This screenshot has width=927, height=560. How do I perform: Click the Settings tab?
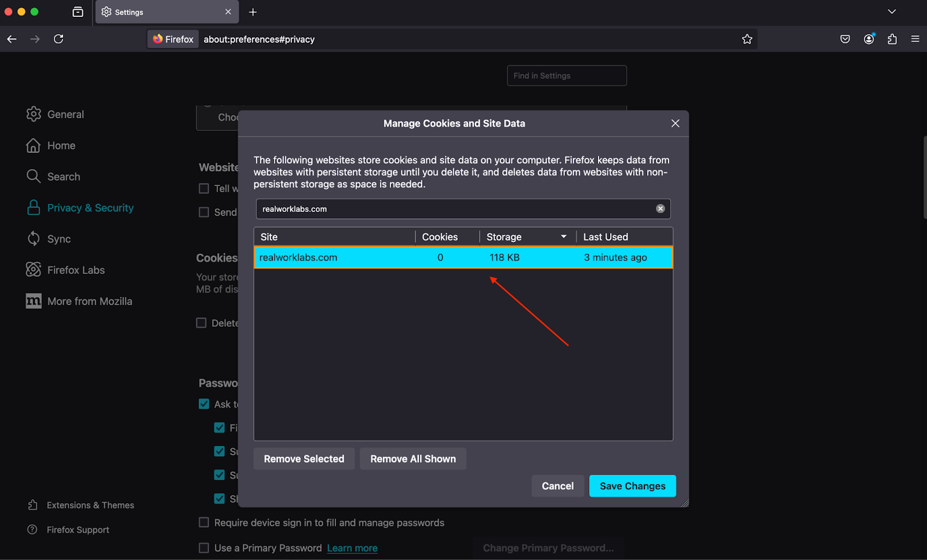pyautogui.click(x=167, y=12)
